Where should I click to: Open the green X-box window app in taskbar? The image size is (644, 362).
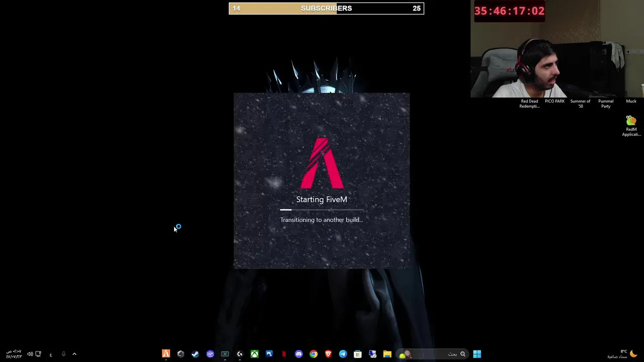click(x=225, y=354)
